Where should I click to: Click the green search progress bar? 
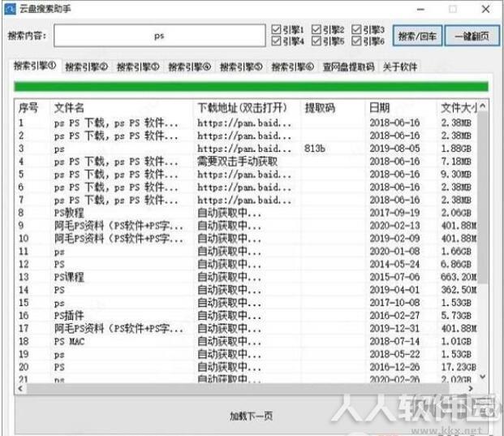click(251, 87)
